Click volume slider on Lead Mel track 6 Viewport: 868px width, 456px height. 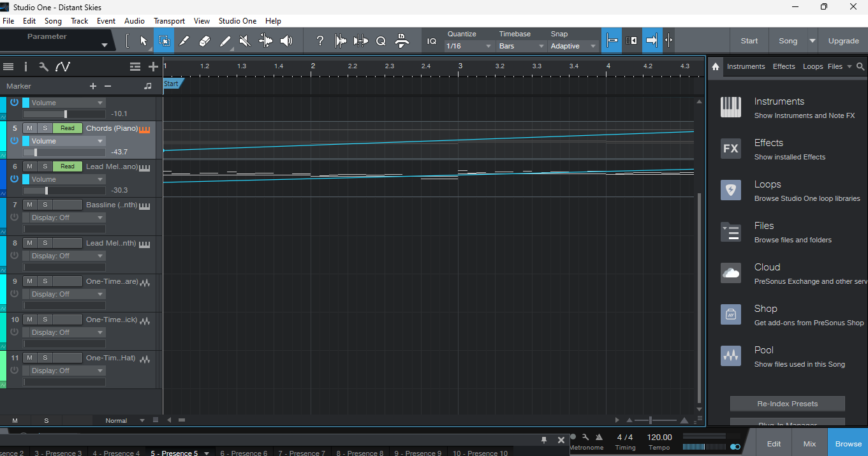[x=64, y=191]
